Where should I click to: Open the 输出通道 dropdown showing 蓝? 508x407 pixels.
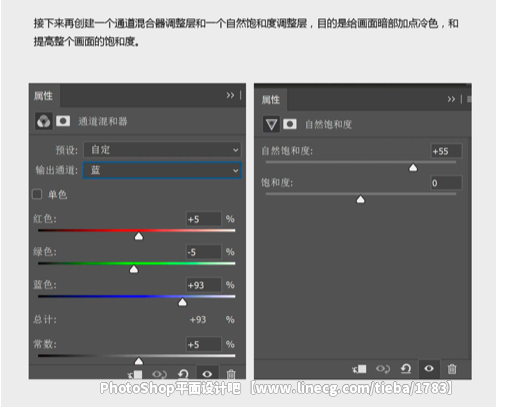pyautogui.click(x=162, y=170)
